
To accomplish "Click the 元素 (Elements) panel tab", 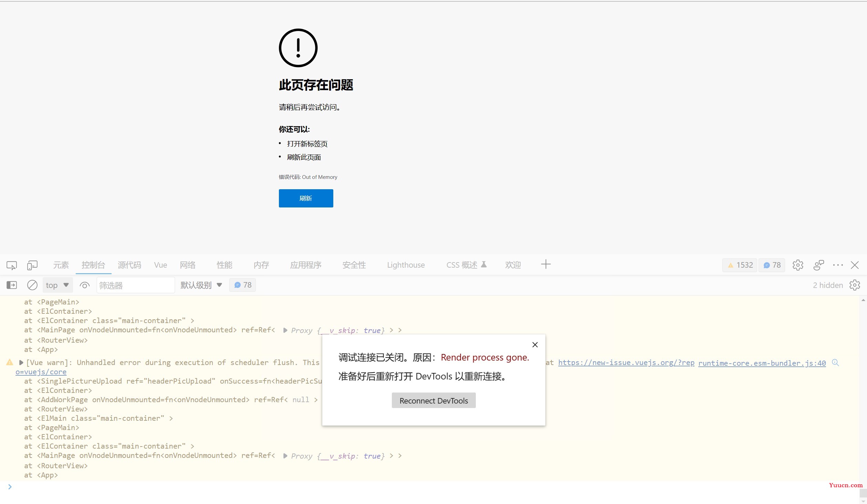I will click(61, 265).
